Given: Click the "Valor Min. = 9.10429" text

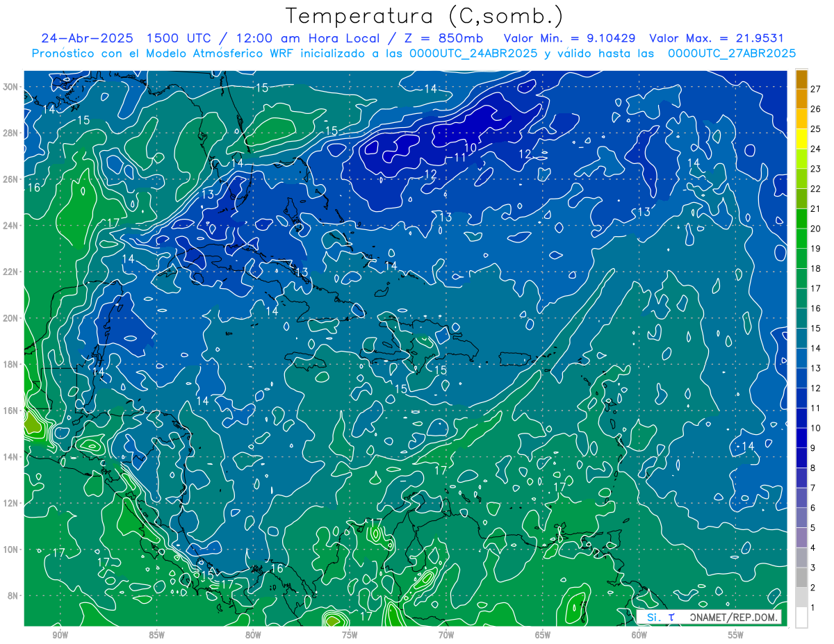Looking at the screenshot, I should (x=570, y=38).
